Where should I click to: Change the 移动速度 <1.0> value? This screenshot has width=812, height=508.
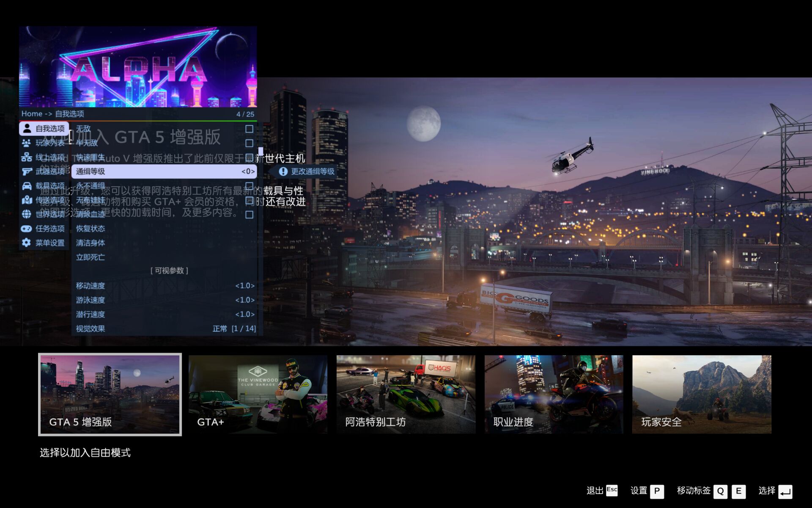(245, 286)
